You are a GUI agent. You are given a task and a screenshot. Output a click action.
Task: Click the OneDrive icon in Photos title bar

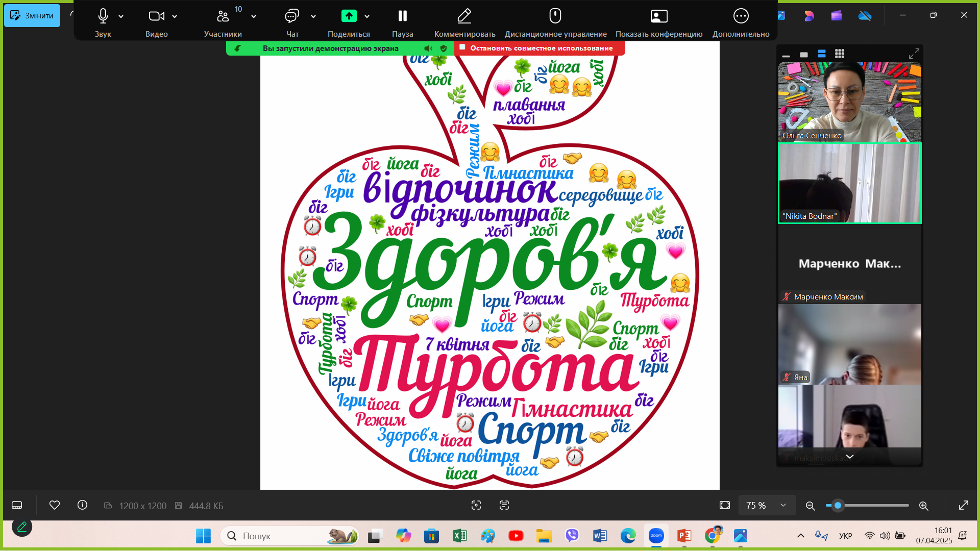pyautogui.click(x=865, y=15)
